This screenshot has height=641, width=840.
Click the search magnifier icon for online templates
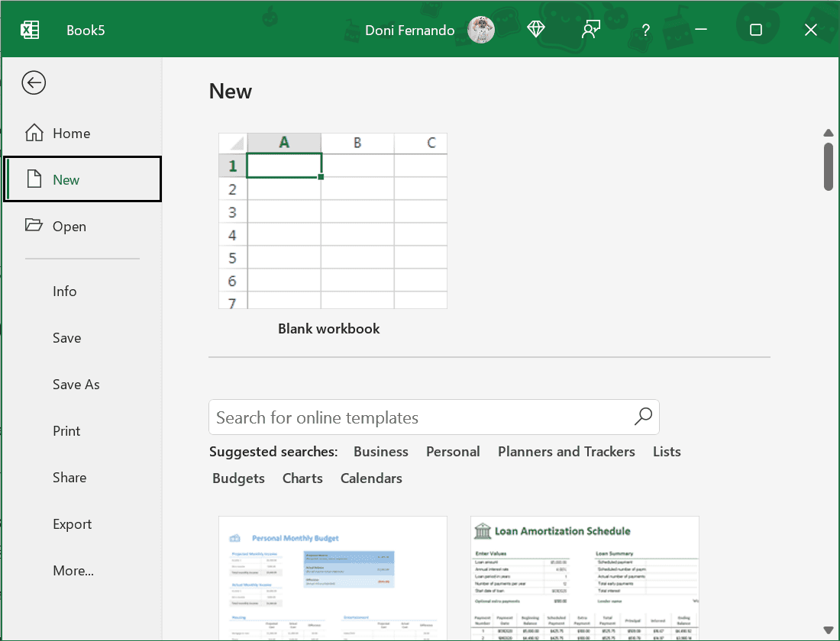643,417
